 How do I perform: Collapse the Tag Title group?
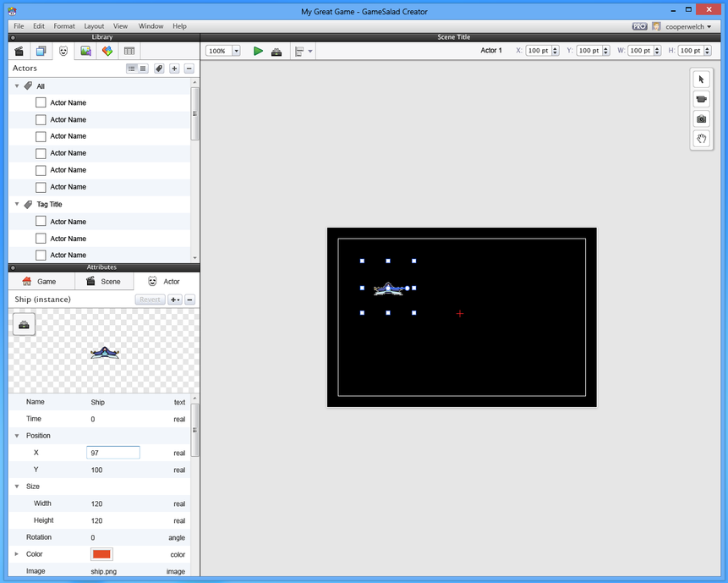point(17,205)
